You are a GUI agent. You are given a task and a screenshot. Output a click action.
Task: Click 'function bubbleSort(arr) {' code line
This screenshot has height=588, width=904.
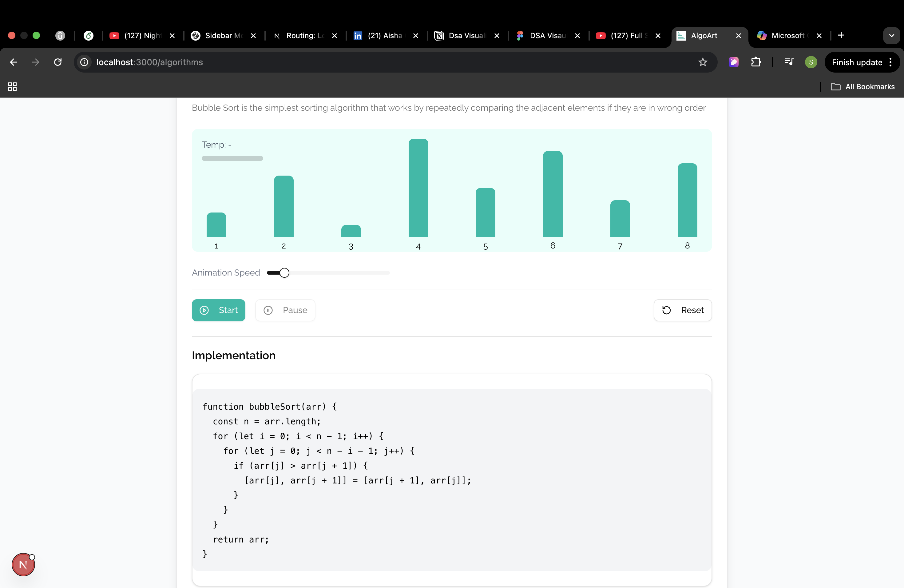tap(270, 407)
